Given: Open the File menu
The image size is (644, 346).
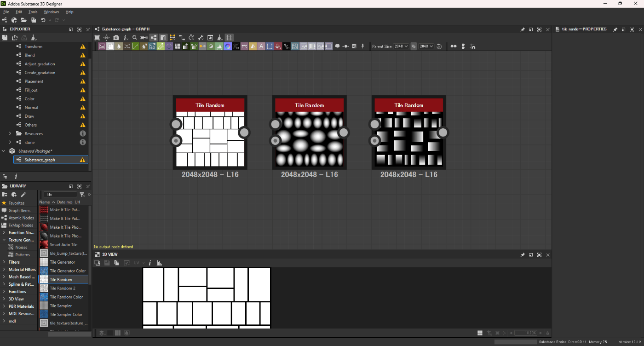Looking at the screenshot, I should tap(6, 12).
